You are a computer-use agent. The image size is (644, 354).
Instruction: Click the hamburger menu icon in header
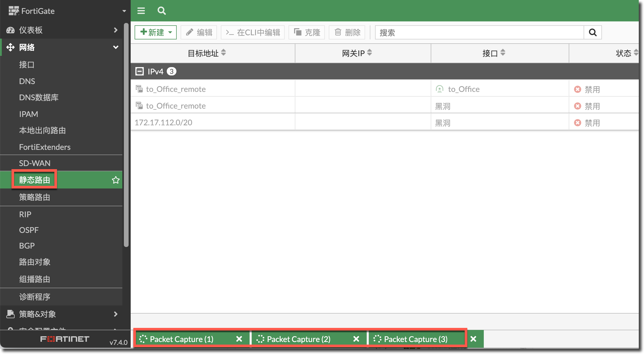(141, 11)
